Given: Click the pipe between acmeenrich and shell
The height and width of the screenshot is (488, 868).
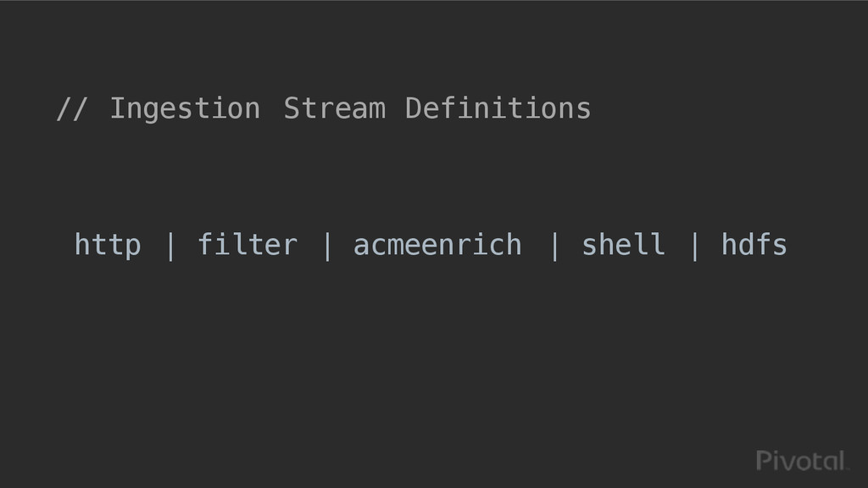Looking at the screenshot, I should 554,246.
